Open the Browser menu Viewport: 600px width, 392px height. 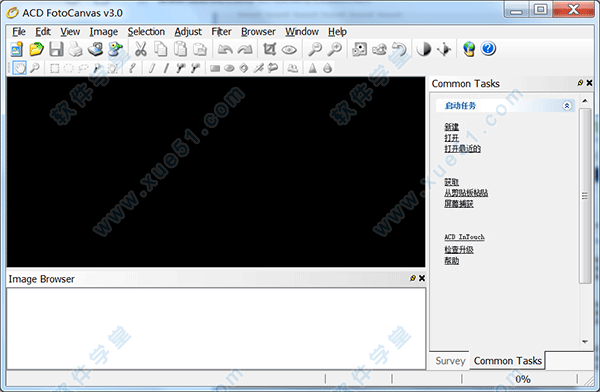(258, 32)
